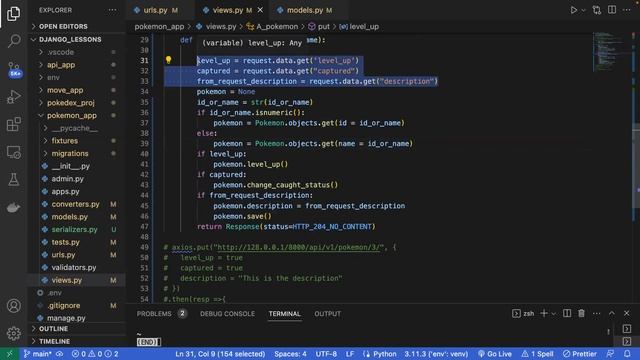The height and width of the screenshot is (360, 640).
Task: Open the Debug Console tab
Action: (227, 313)
